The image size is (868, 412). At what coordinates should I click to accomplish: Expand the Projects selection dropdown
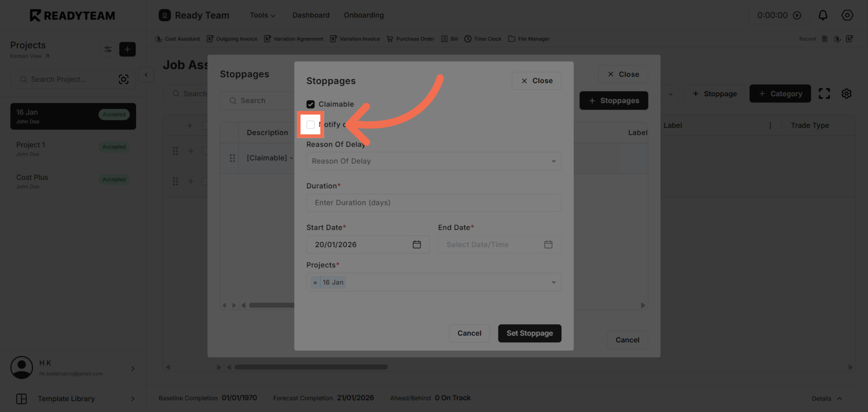tap(553, 282)
